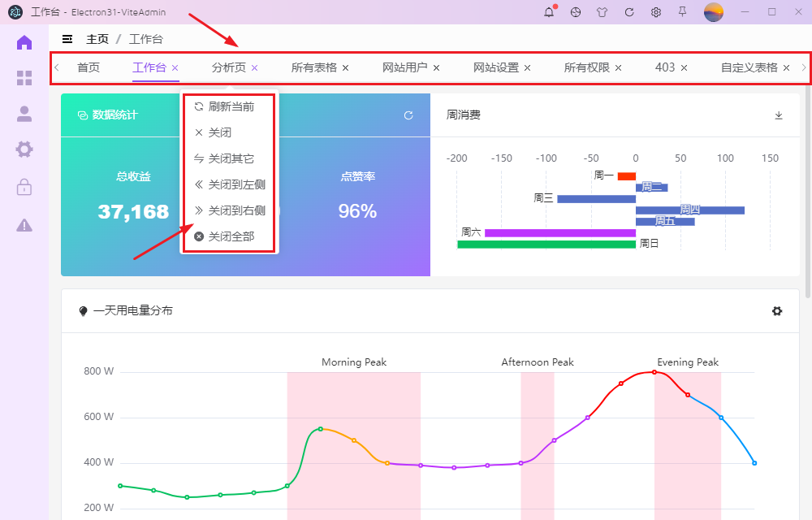Close the 分析页 tab

(x=254, y=68)
